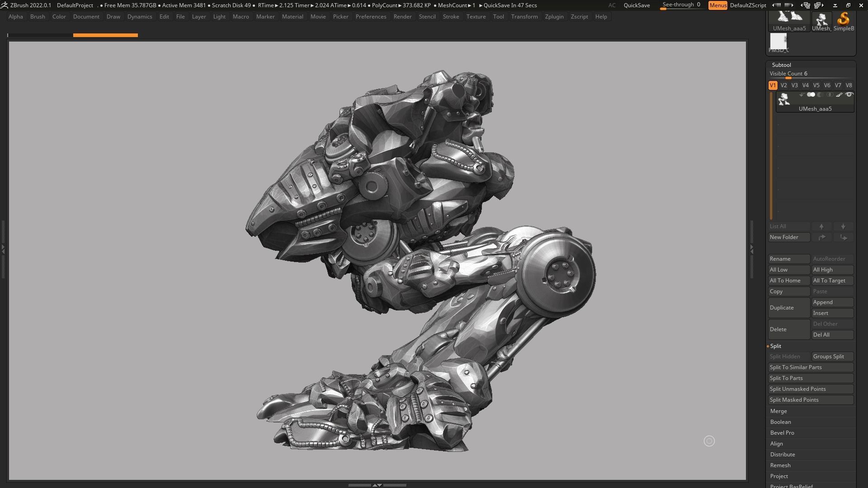Expand the Bevel Pro section

(782, 433)
